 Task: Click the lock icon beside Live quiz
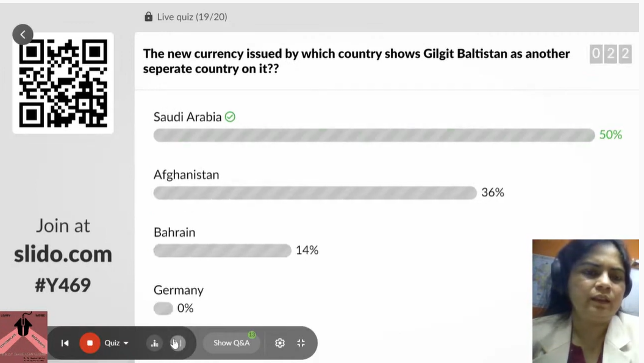(148, 17)
